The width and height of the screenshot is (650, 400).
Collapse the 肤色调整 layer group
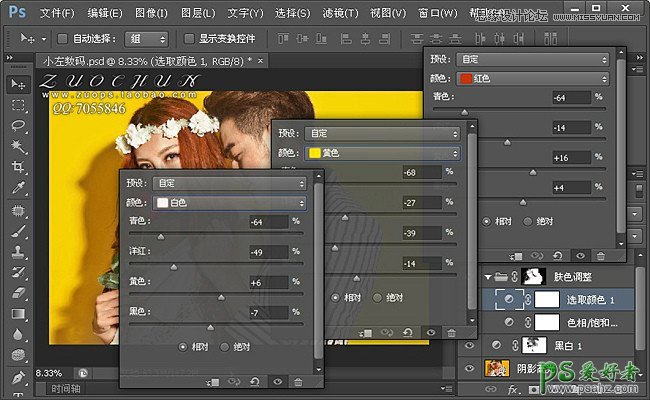click(487, 276)
